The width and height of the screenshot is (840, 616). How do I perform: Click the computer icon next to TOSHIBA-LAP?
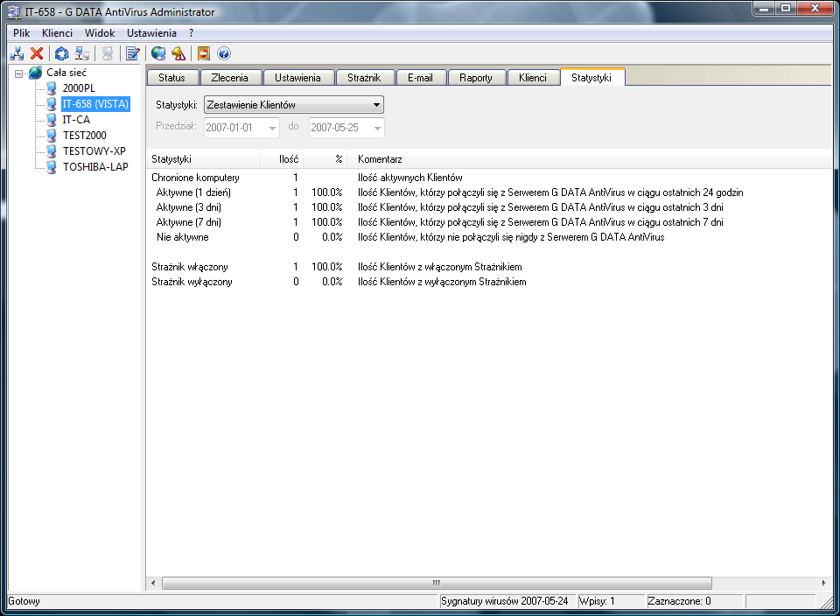(52, 167)
